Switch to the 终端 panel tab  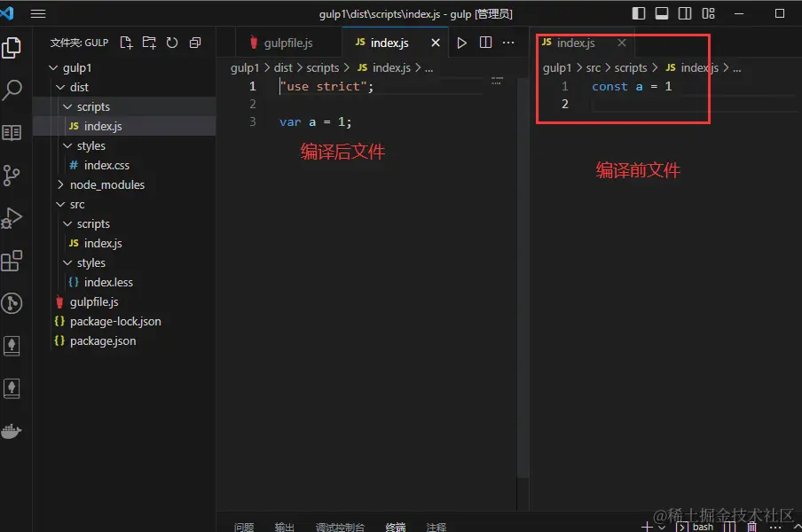pos(396,527)
